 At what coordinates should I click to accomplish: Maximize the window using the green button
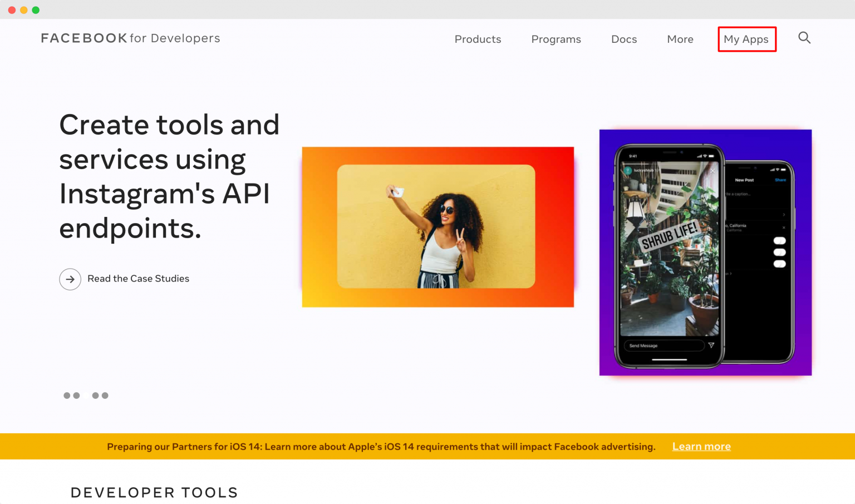tap(36, 10)
